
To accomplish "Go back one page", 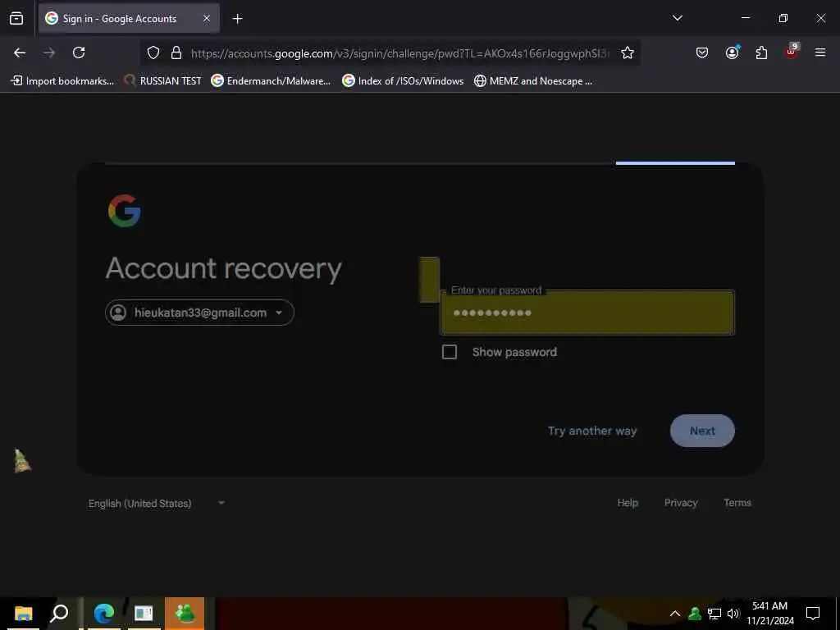I will pyautogui.click(x=20, y=52).
